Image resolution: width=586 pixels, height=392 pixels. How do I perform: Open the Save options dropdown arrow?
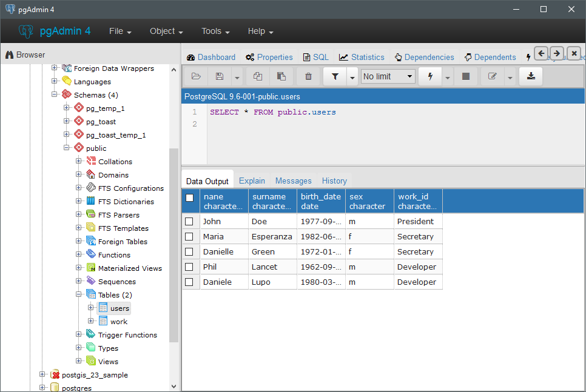(237, 78)
